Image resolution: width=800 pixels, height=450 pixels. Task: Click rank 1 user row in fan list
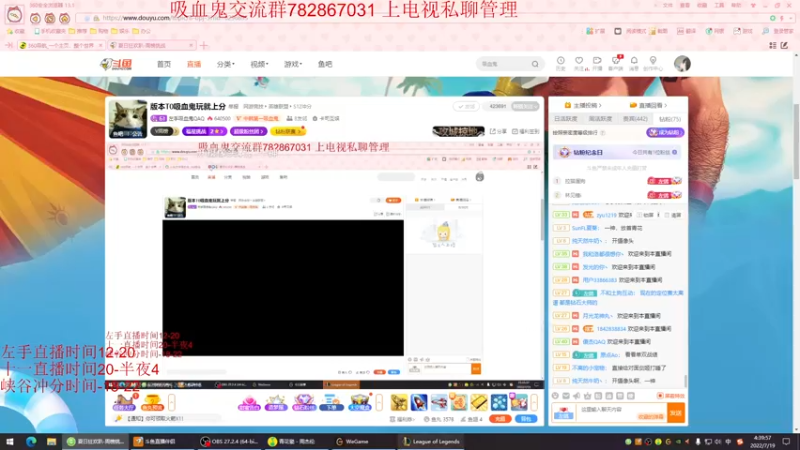tap(617, 181)
